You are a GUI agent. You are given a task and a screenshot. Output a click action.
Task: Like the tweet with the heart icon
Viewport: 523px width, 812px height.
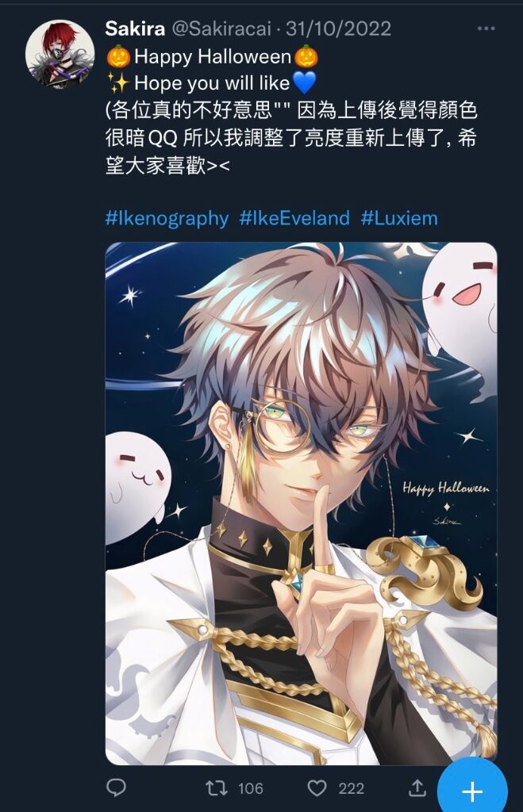coord(317,788)
